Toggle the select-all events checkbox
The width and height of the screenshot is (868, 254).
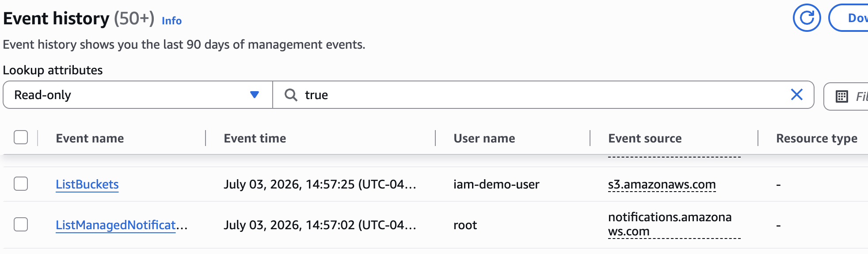[21, 138]
